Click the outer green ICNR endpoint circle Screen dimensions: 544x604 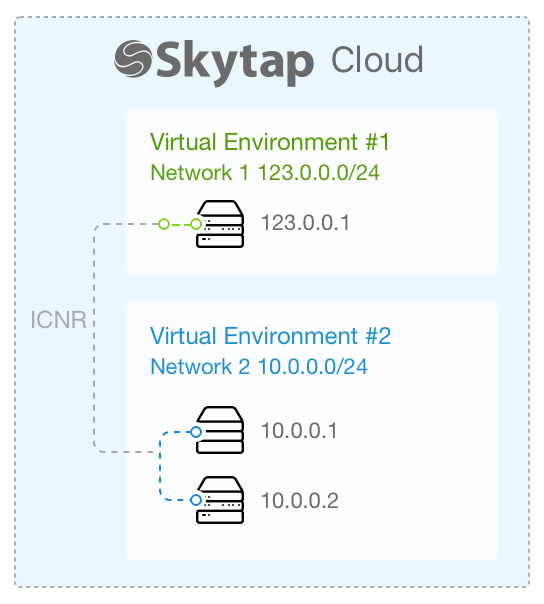coord(164,224)
